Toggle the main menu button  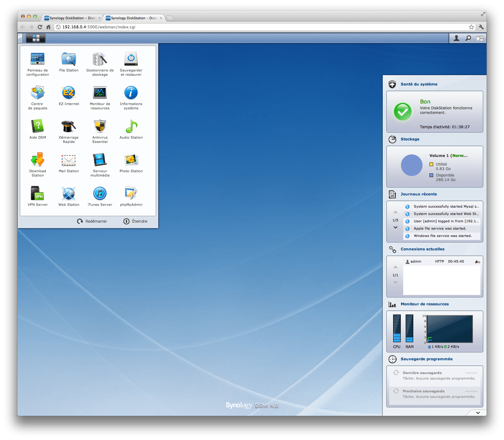(36, 38)
